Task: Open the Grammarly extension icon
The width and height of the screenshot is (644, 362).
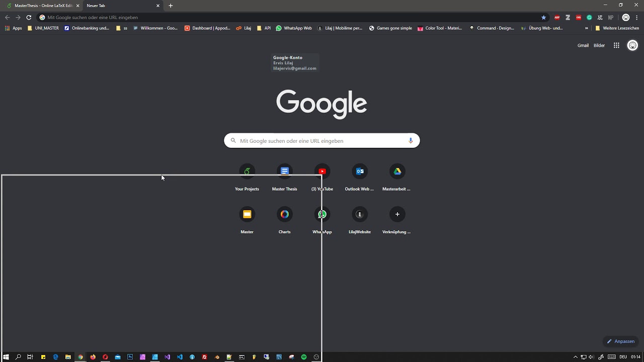Action: 589,17
